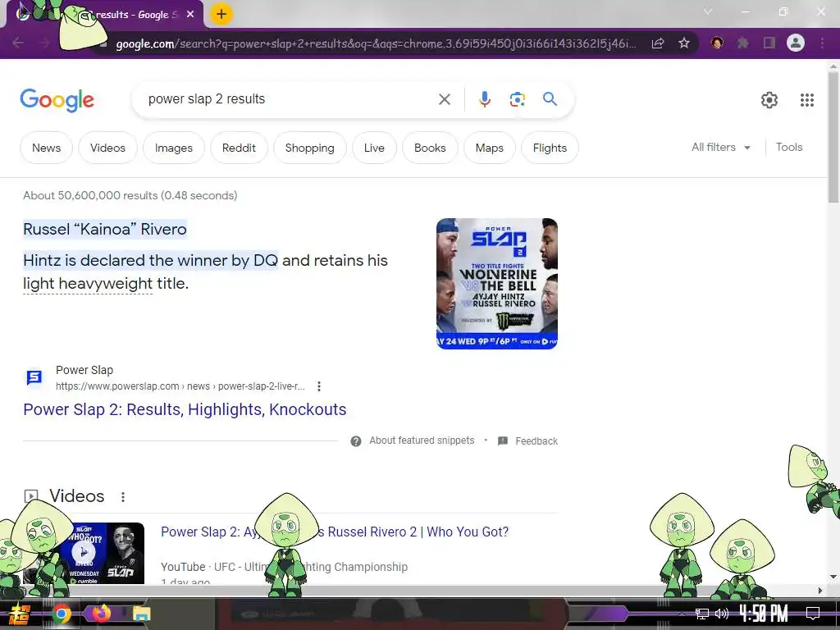Filter results by Videos
Viewport: 840px width, 630px height.
point(107,148)
